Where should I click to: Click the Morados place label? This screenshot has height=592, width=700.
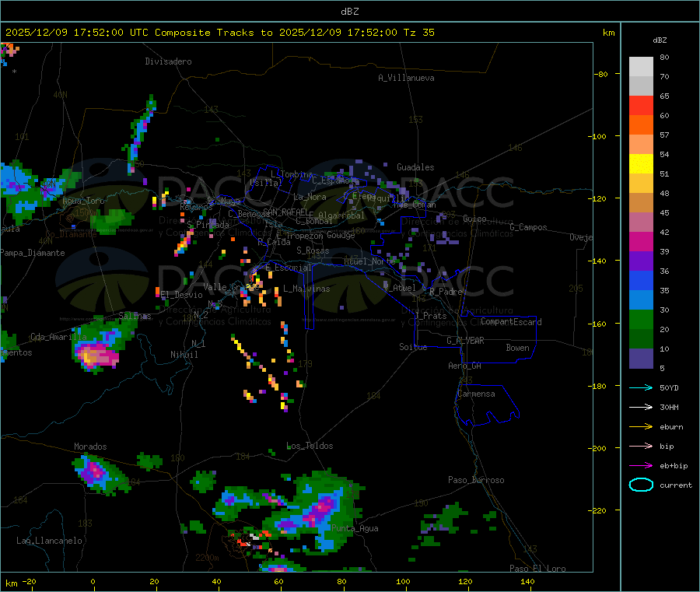click(x=90, y=447)
